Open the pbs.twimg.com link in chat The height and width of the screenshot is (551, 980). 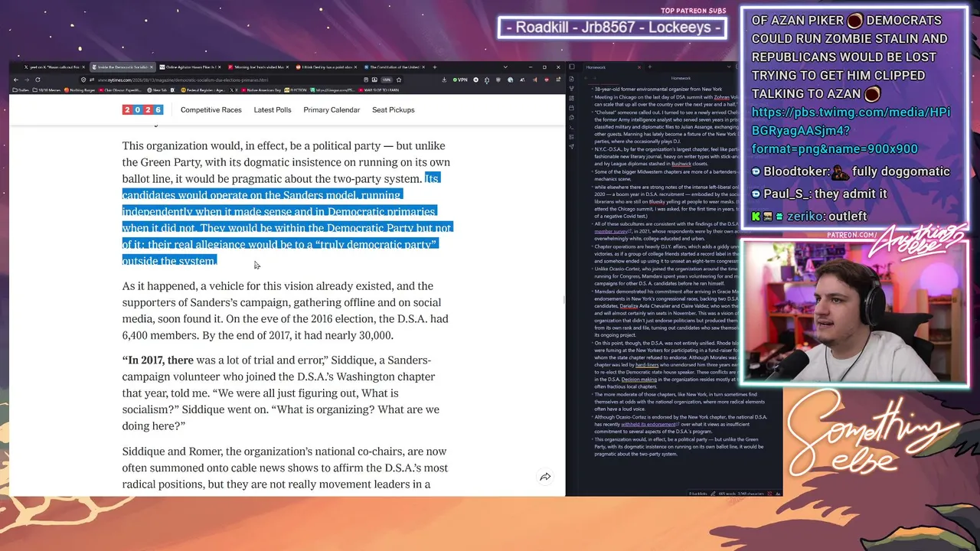[851, 130]
